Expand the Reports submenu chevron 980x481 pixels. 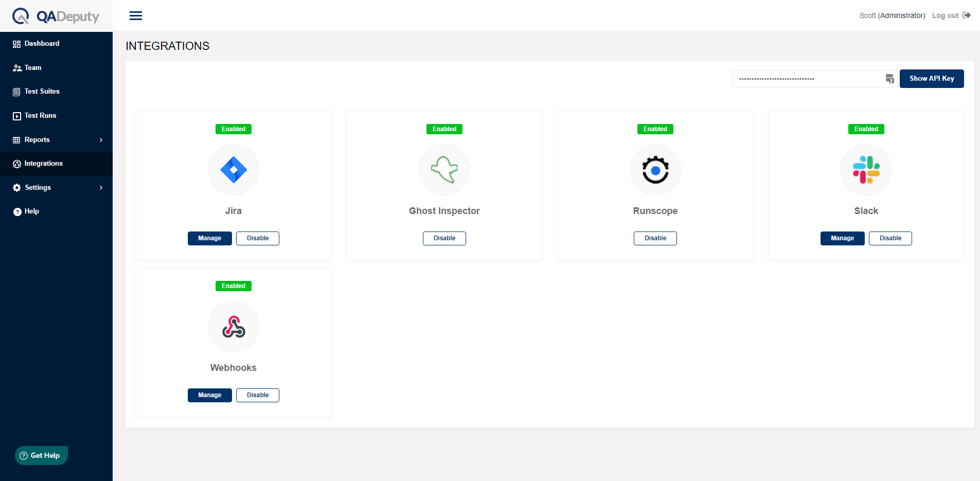click(101, 140)
